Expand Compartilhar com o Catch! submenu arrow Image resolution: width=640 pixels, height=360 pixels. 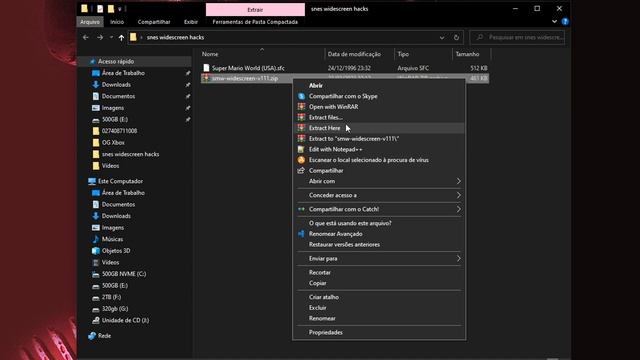458,209
